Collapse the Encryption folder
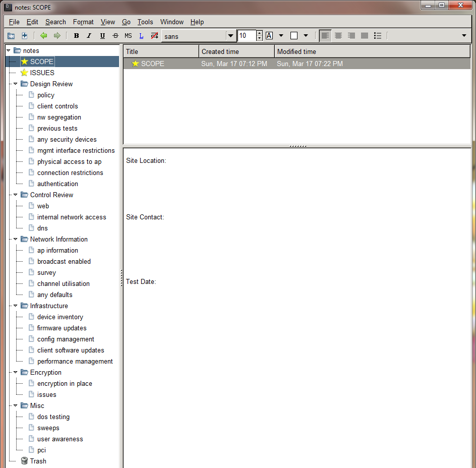The height and width of the screenshot is (468, 476). [16, 372]
